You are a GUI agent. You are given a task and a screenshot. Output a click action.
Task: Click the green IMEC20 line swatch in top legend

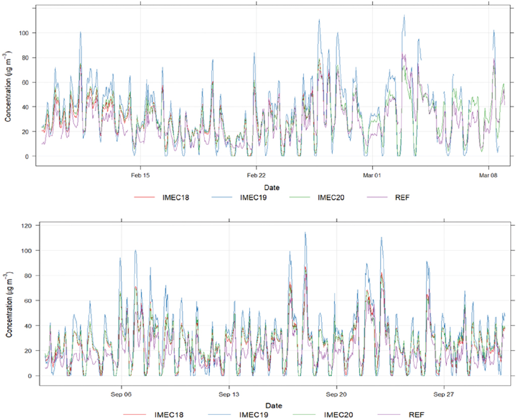tap(300, 197)
